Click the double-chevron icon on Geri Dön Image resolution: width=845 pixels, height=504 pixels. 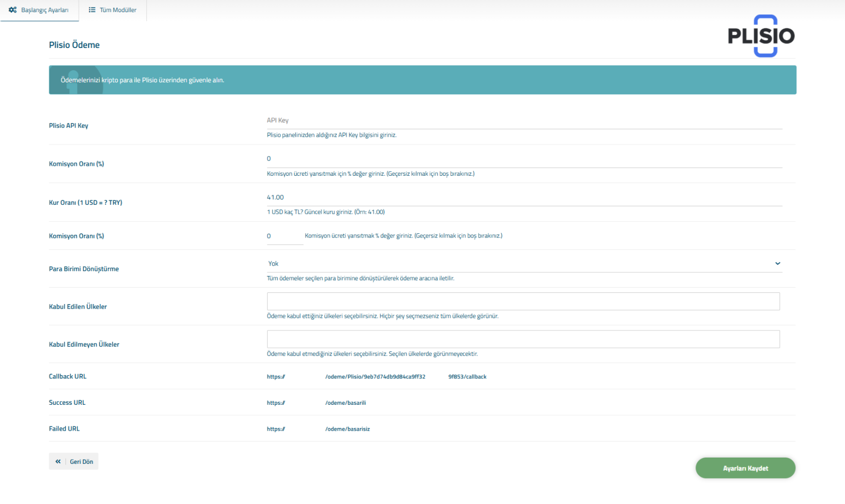pos(58,461)
